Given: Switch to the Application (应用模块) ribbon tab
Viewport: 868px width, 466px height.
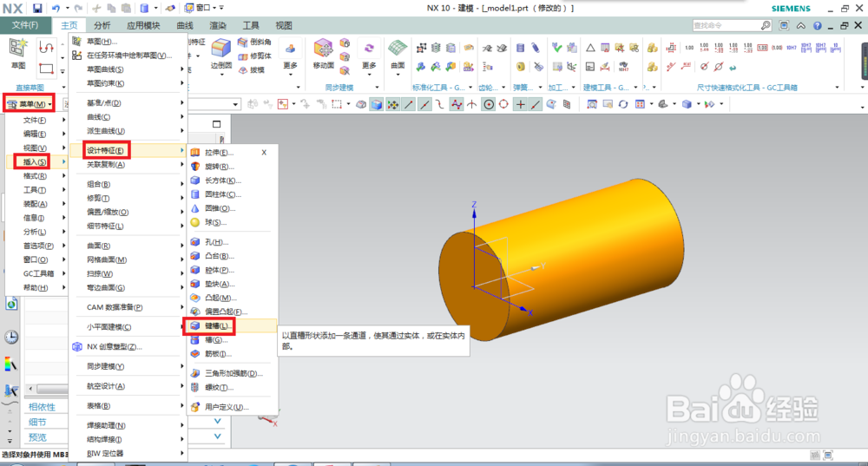Looking at the screenshot, I should click(143, 25).
